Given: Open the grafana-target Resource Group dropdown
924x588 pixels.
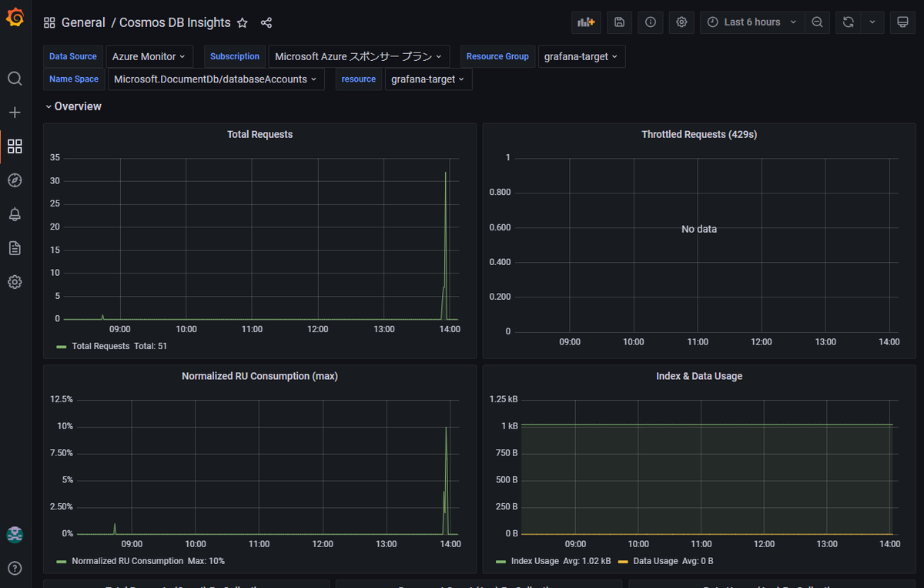Looking at the screenshot, I should [x=581, y=56].
